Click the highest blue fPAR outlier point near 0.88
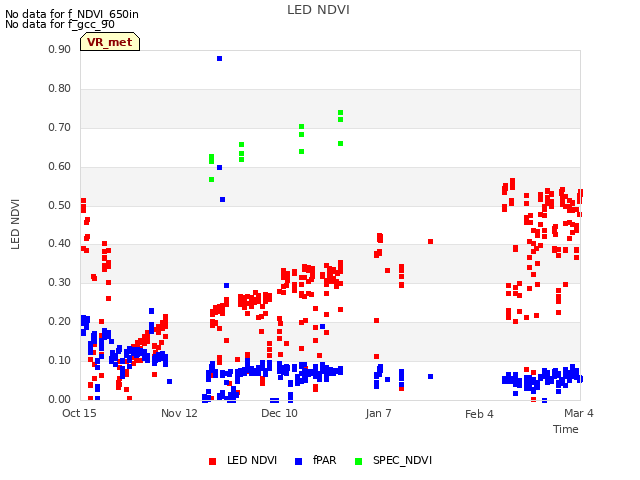Viewport: 640px width, 480px height. (220, 59)
